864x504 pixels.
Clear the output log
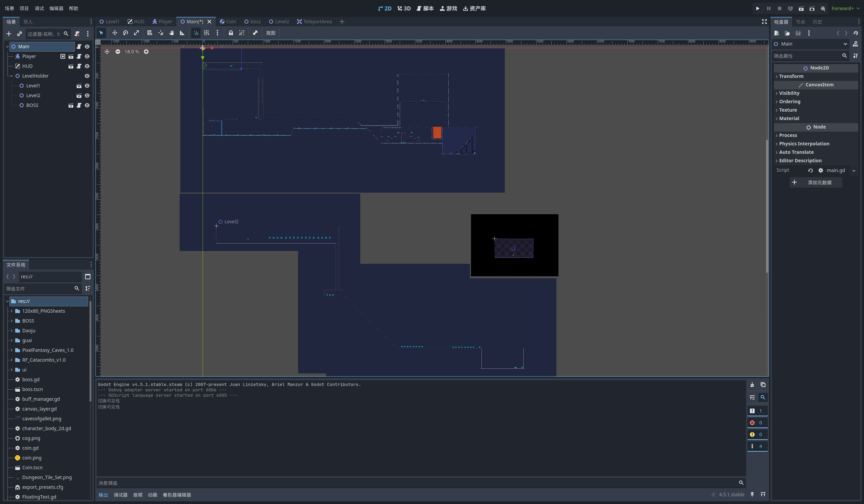click(752, 385)
